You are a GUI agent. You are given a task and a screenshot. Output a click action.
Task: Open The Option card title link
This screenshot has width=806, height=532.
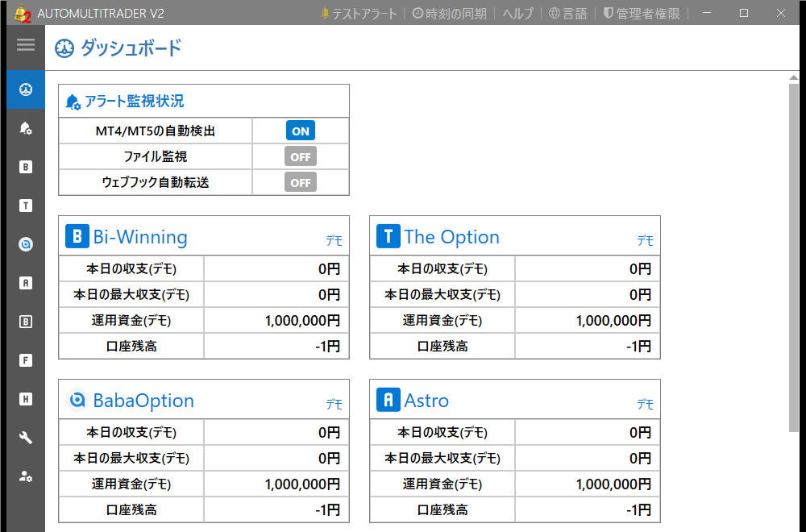point(451,236)
